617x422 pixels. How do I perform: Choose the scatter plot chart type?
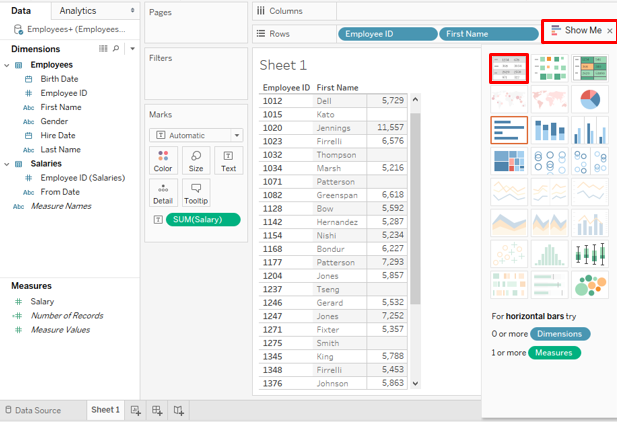click(509, 254)
